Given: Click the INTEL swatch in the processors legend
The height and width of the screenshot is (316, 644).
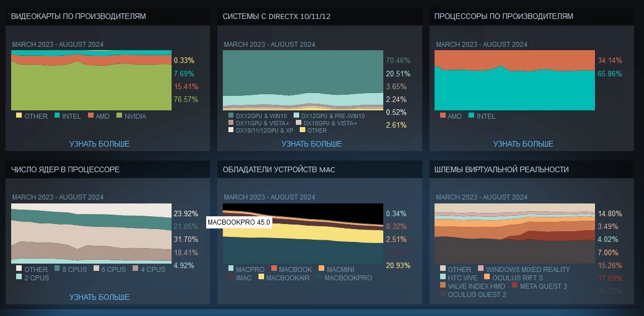Looking at the screenshot, I should coord(471,116).
